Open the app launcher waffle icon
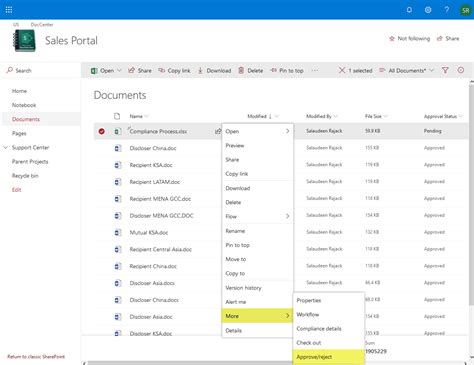Image resolution: width=474 pixels, height=365 pixels. pyautogui.click(x=9, y=10)
